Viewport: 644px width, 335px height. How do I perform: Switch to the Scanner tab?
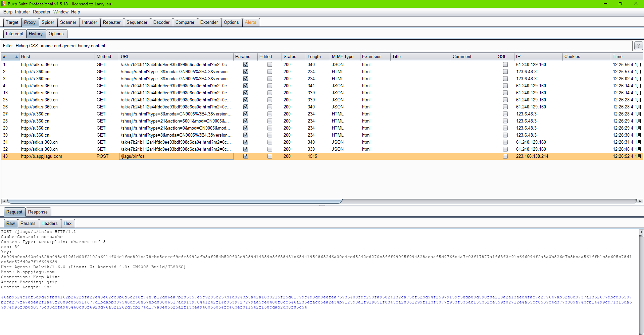tap(68, 22)
